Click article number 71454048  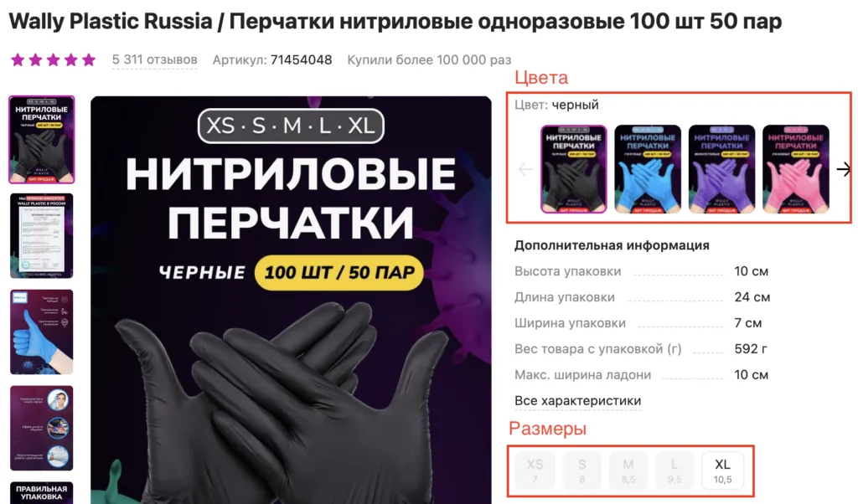pos(301,59)
